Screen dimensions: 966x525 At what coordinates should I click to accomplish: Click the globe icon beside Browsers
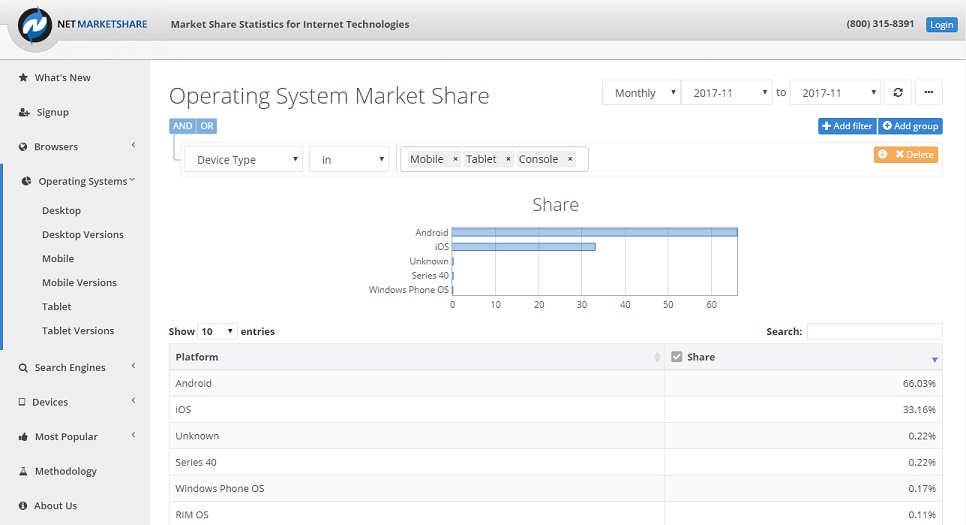point(23,147)
